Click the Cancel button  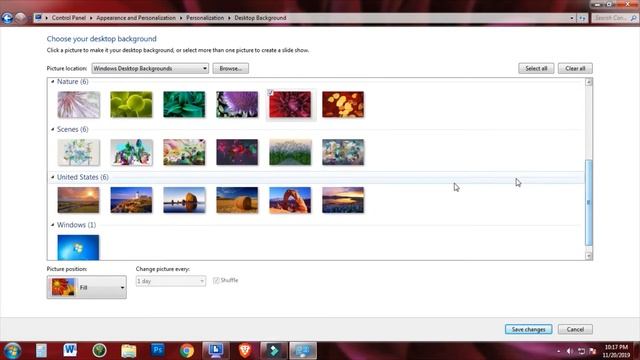[575, 329]
